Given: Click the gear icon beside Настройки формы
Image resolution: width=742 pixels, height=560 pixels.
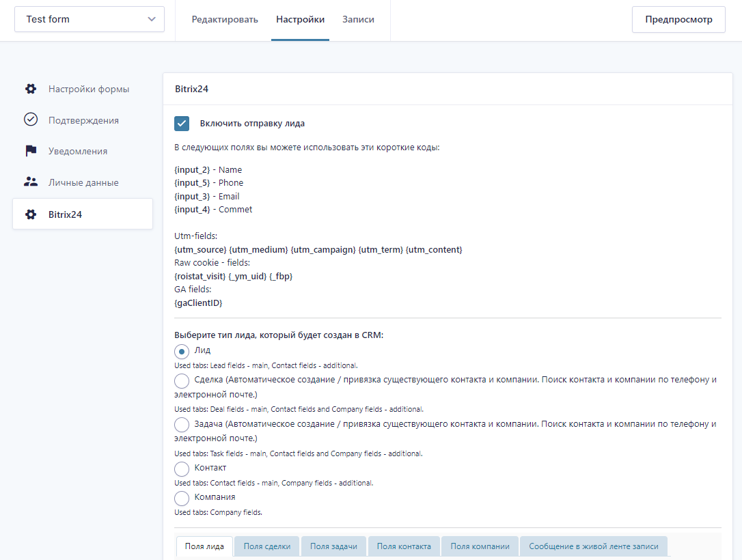Looking at the screenshot, I should tap(31, 89).
